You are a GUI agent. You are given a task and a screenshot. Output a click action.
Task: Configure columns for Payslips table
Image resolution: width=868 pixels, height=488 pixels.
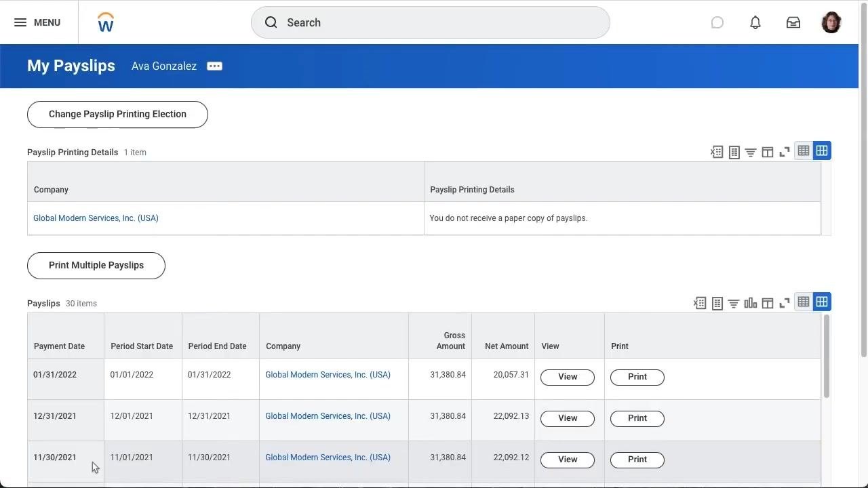click(x=768, y=303)
